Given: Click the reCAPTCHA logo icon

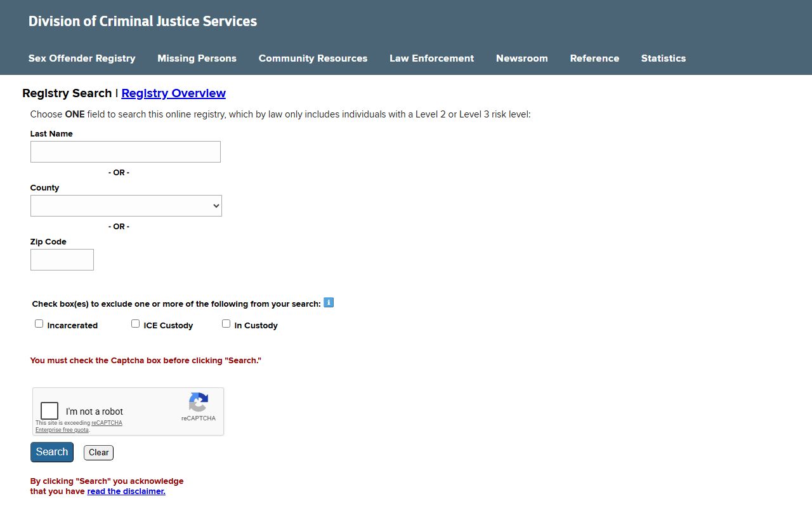Looking at the screenshot, I should click(x=199, y=402).
